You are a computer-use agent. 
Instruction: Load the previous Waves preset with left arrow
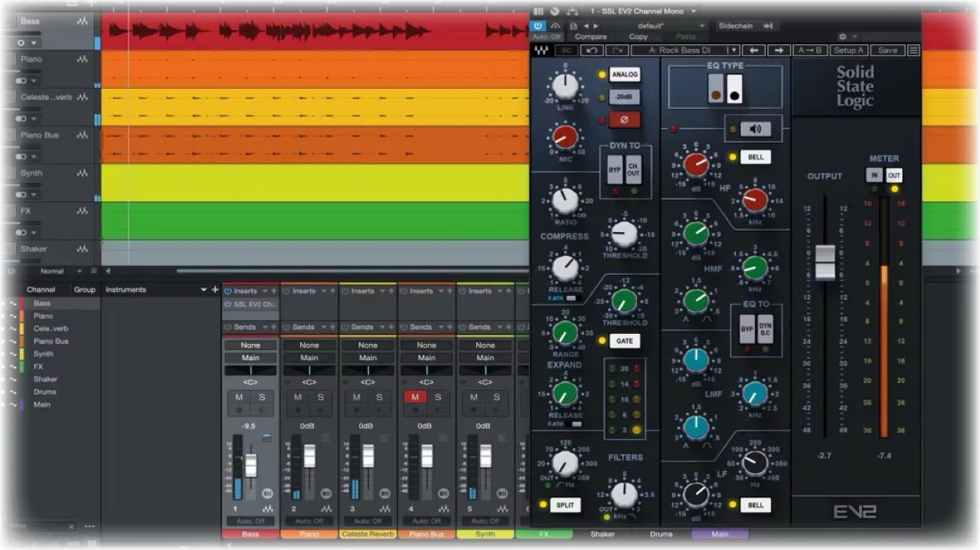coord(754,51)
